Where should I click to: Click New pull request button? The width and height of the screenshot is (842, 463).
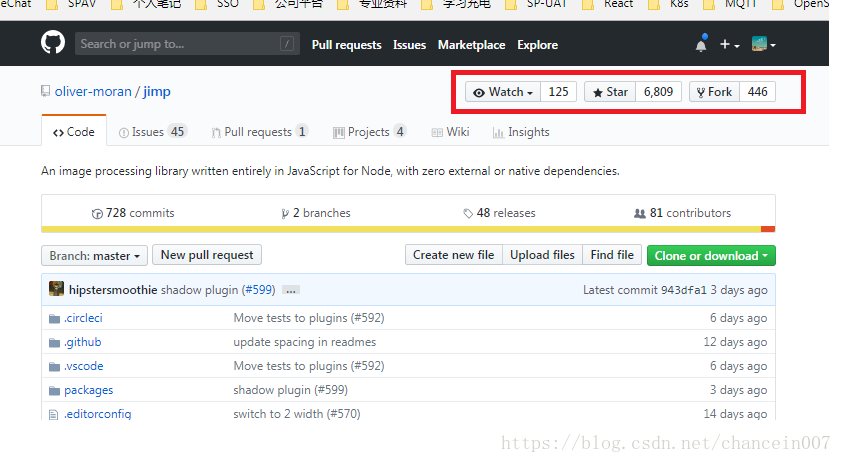coord(207,255)
